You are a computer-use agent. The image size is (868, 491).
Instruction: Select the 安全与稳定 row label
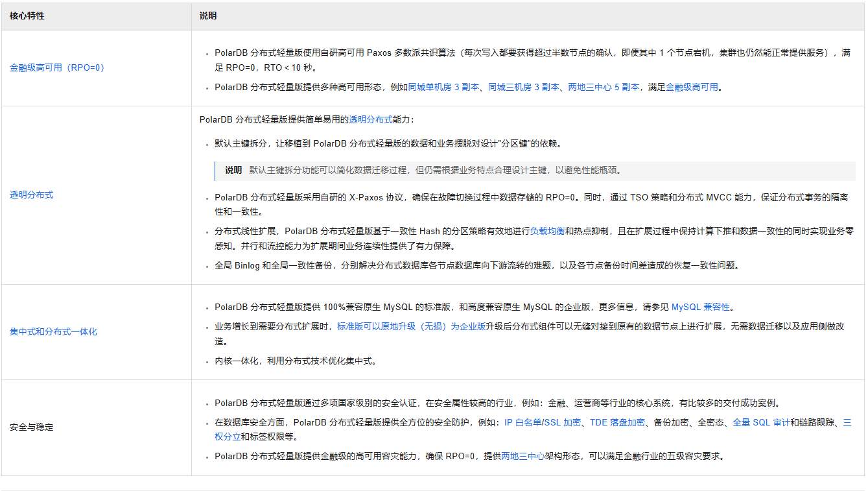(x=31, y=427)
